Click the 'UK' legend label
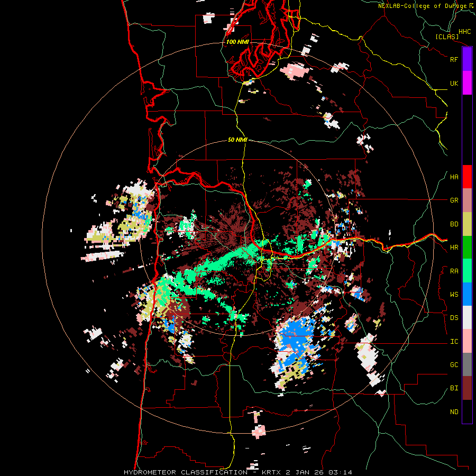Viewport: 476px width, 476px height. click(454, 83)
